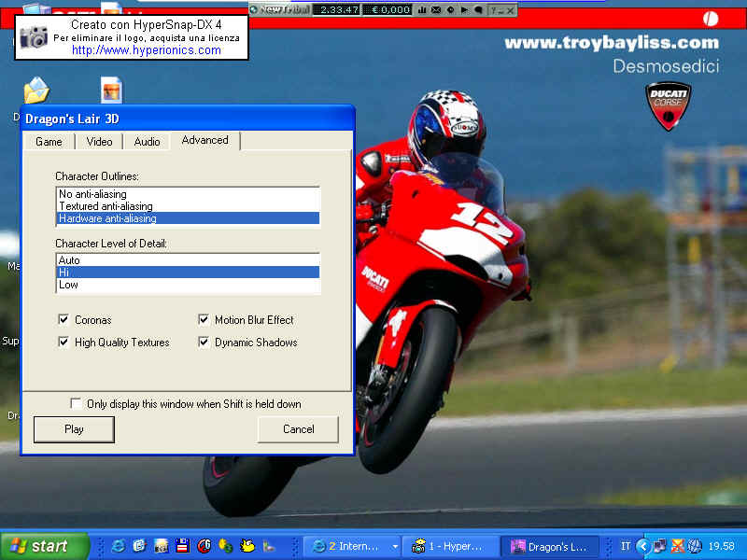Click the Outlook Express quick launch icon
747x560 pixels.
point(139,546)
